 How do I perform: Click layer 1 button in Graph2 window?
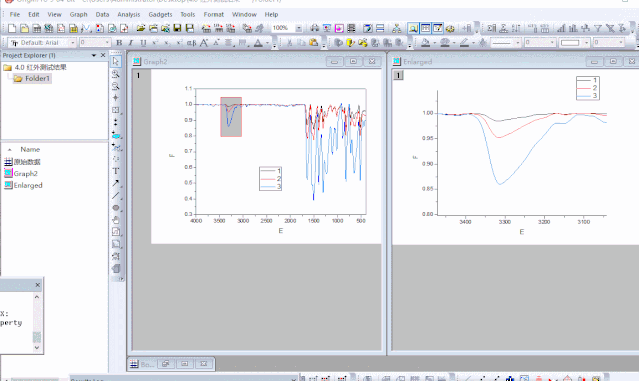(138, 75)
